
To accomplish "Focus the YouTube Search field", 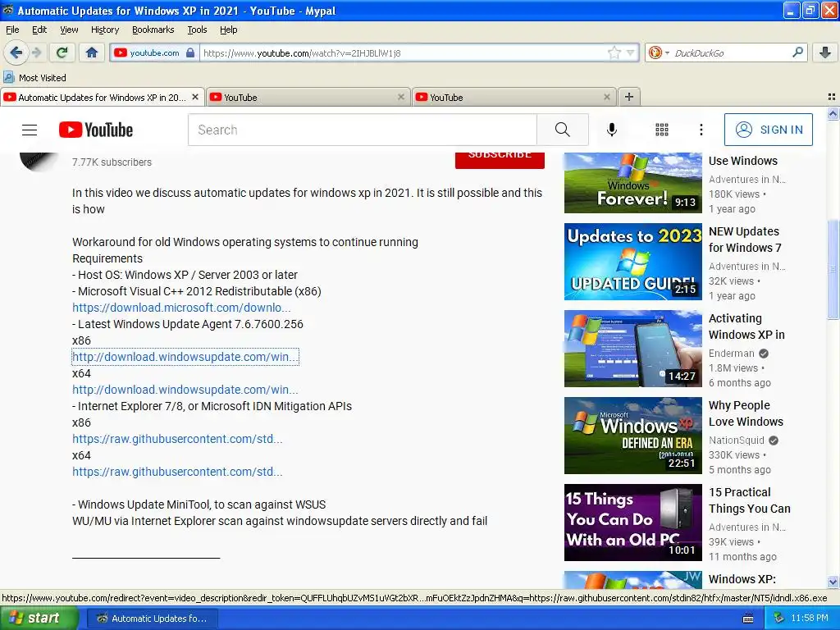I will click(362, 130).
